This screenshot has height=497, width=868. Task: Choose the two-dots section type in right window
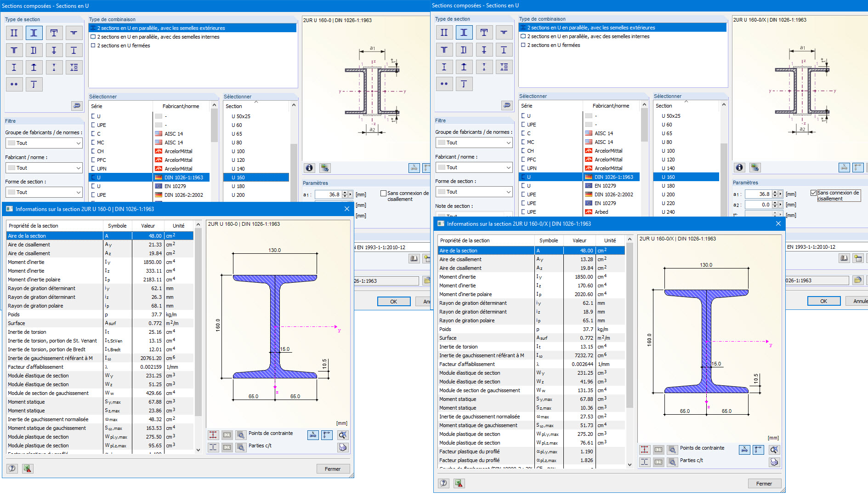pyautogui.click(x=444, y=84)
